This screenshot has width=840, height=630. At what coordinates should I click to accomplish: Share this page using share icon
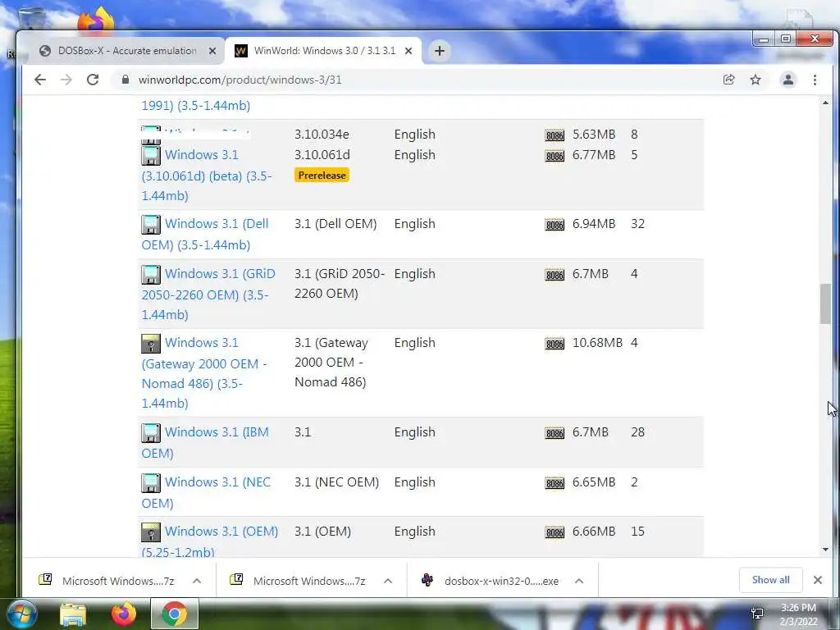click(x=728, y=80)
